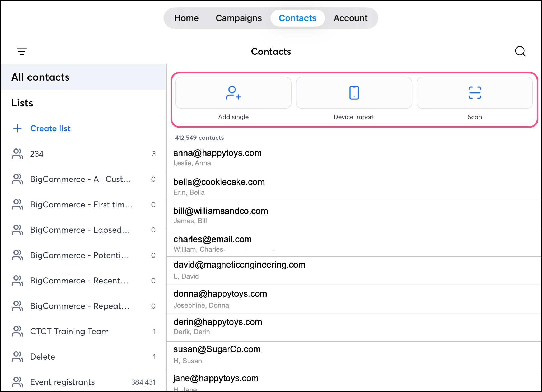
Task: Click the Device import phone icon
Action: (354, 93)
